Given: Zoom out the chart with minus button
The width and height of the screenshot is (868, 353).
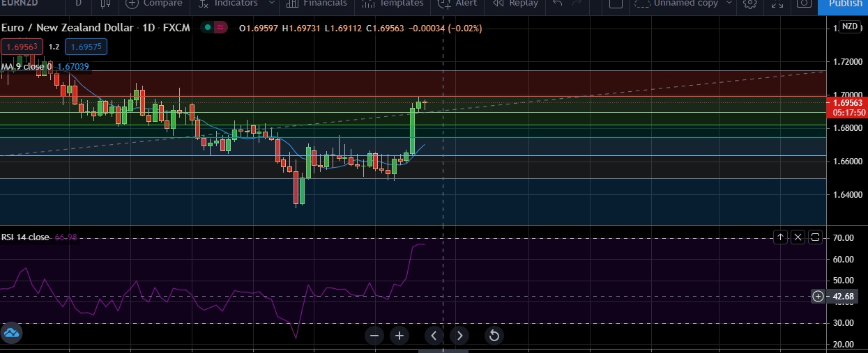Looking at the screenshot, I should [x=374, y=336].
